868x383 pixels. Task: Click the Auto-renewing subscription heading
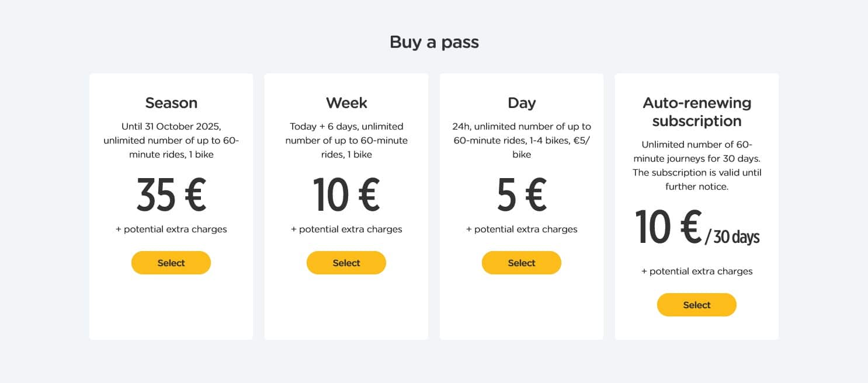(697, 112)
